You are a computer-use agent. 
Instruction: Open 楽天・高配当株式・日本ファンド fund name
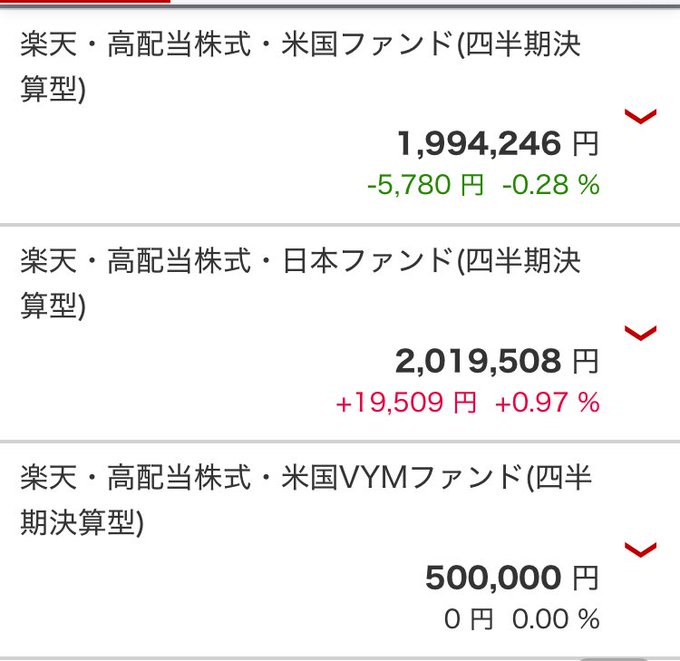(x=300, y=283)
